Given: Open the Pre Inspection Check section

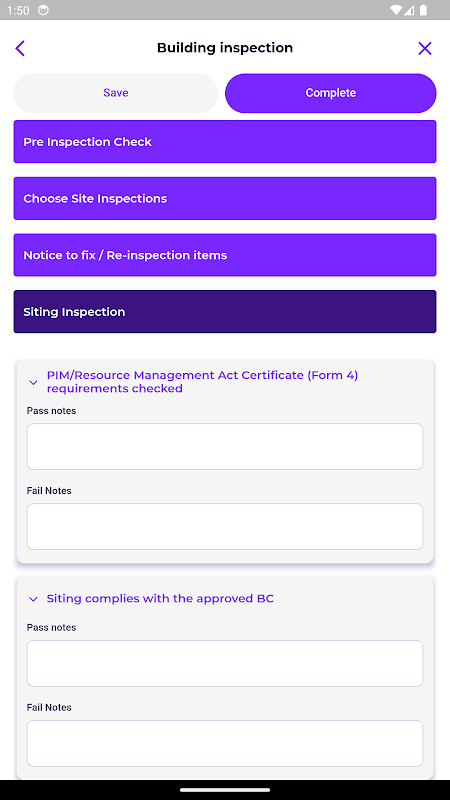Looking at the screenshot, I should click(x=225, y=142).
